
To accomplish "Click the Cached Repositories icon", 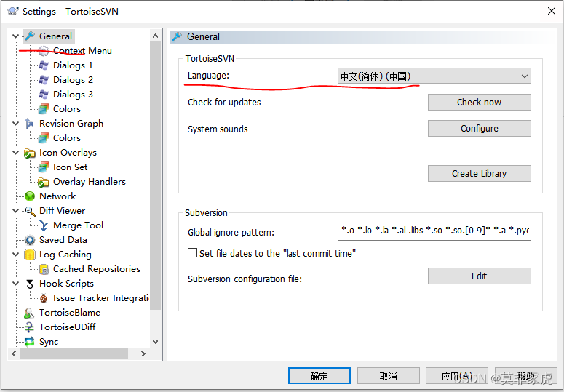I will [x=44, y=269].
